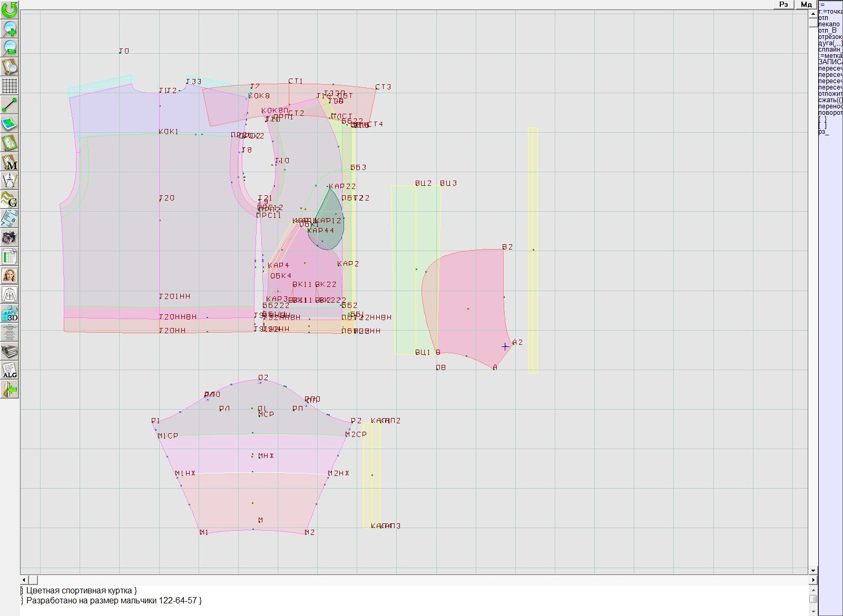Open the 3D view tool

point(9,314)
